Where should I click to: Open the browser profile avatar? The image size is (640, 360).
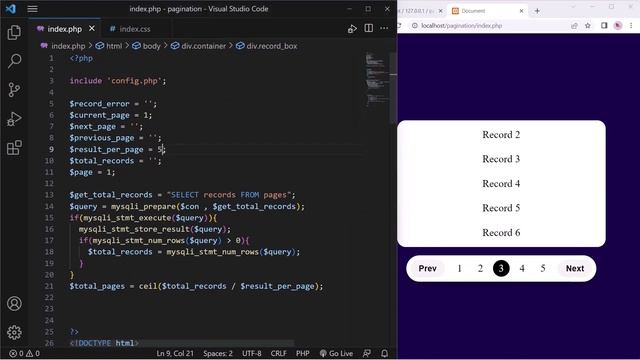[x=618, y=26]
